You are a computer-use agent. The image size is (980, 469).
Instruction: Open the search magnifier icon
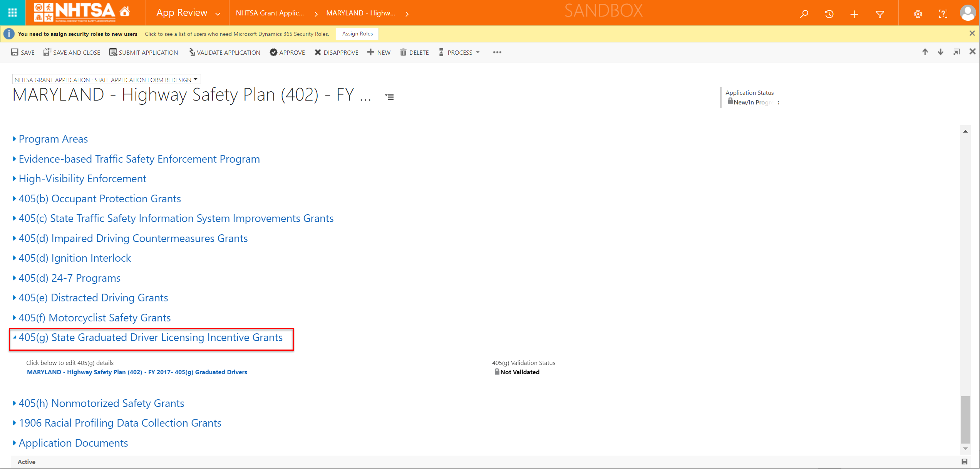(x=804, y=14)
